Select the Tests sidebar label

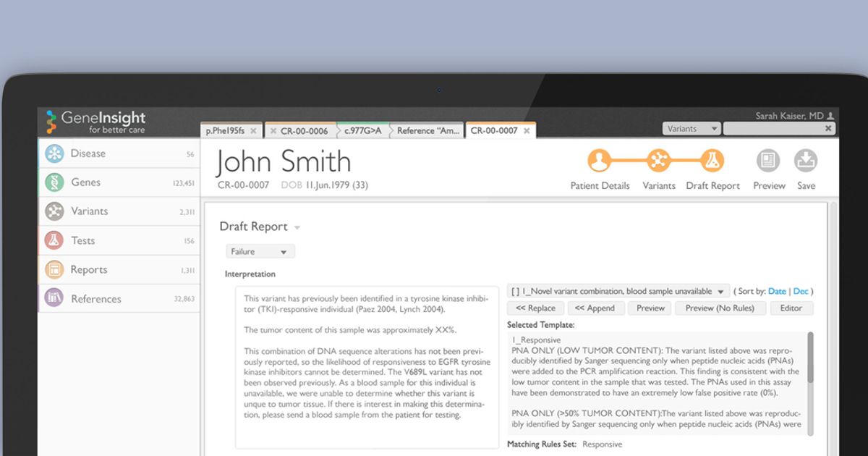pos(83,240)
